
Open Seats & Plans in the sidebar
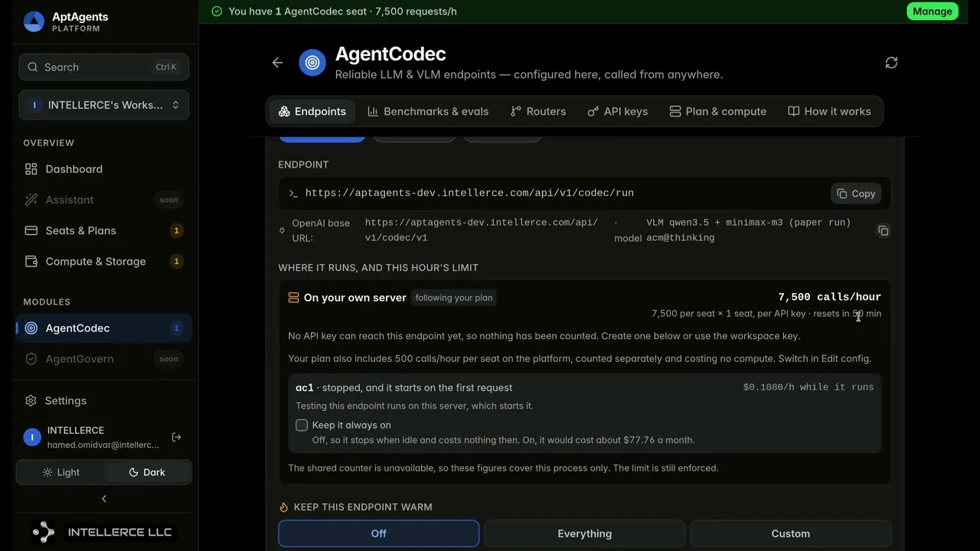pyautogui.click(x=104, y=230)
